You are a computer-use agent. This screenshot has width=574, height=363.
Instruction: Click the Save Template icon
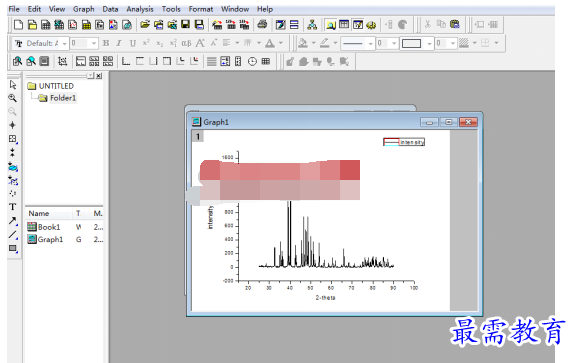(x=199, y=25)
